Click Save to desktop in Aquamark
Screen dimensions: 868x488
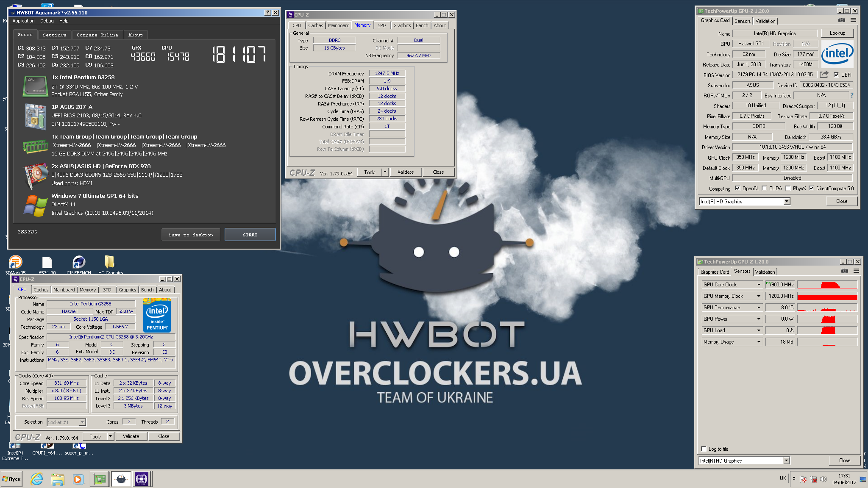point(191,235)
